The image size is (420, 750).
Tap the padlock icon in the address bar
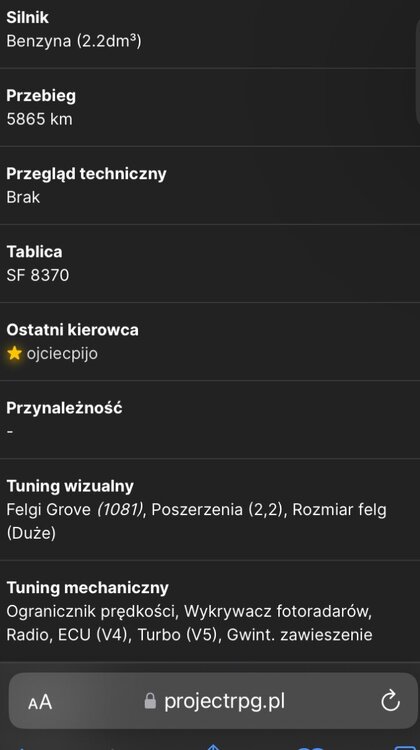click(150, 701)
